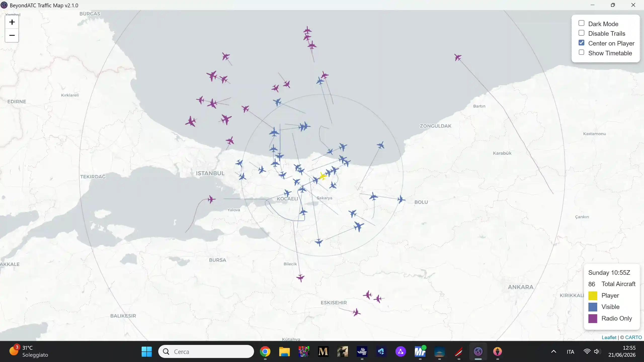
Task: Select the blue aircraft west of Bolu label
Action: click(401, 200)
